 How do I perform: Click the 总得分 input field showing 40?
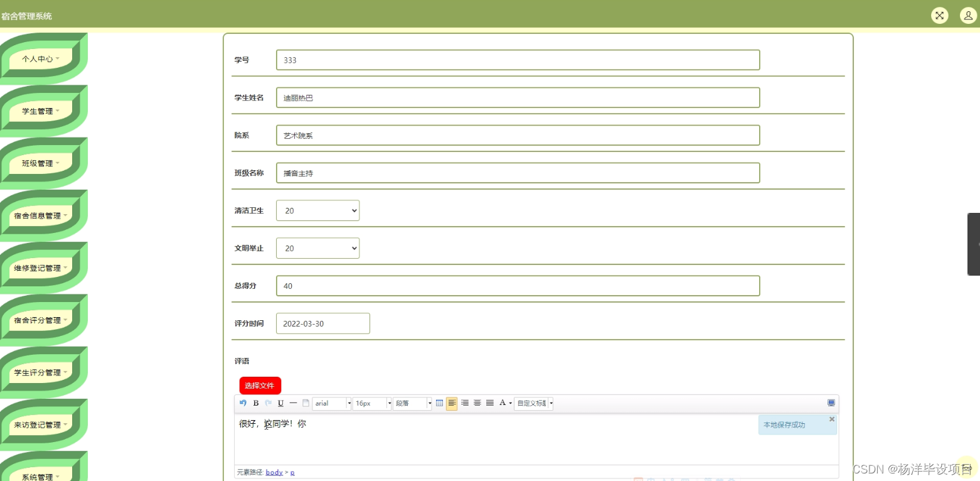[x=518, y=286]
